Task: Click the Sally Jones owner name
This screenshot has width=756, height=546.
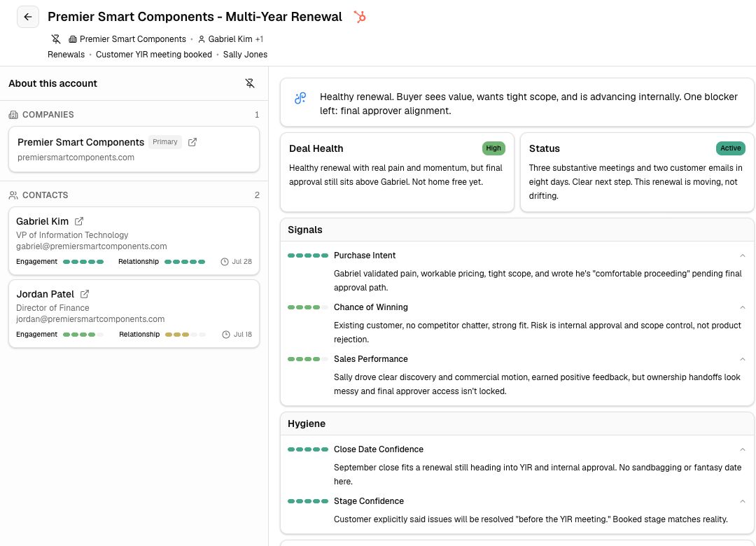Action: click(245, 55)
